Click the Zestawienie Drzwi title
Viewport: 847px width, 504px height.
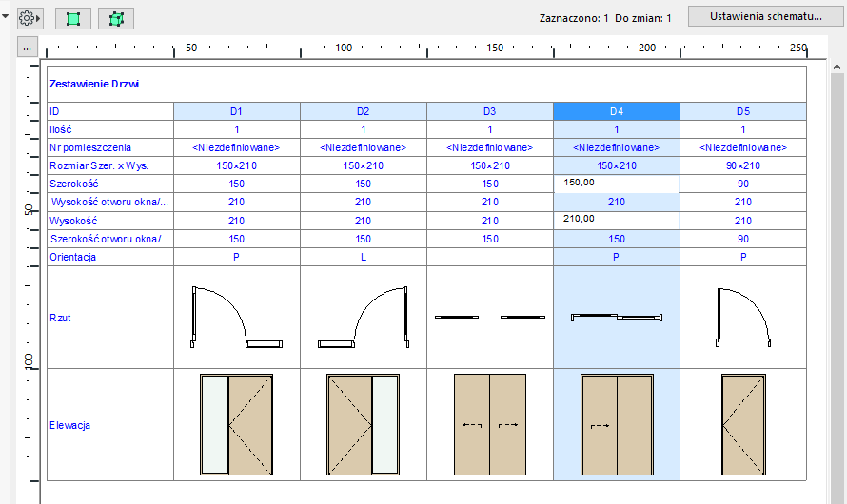[x=94, y=84]
